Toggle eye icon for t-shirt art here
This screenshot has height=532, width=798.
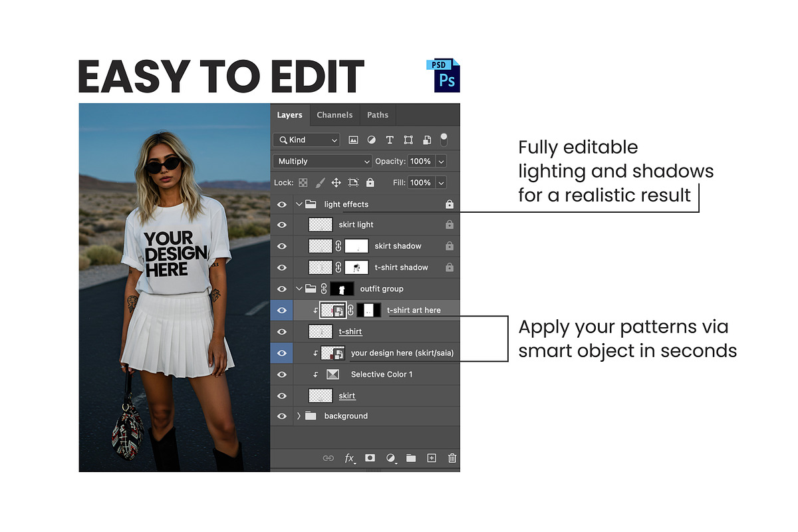coord(282,310)
